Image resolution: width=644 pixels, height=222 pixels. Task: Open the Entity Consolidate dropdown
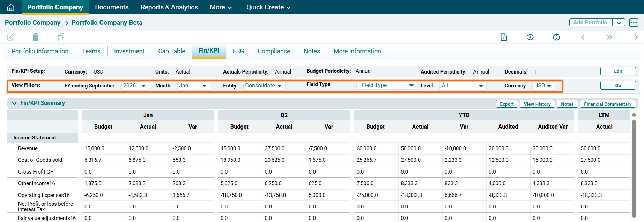(264, 86)
